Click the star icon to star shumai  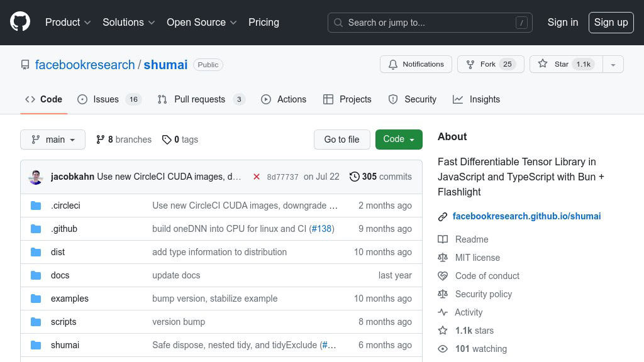pos(543,63)
